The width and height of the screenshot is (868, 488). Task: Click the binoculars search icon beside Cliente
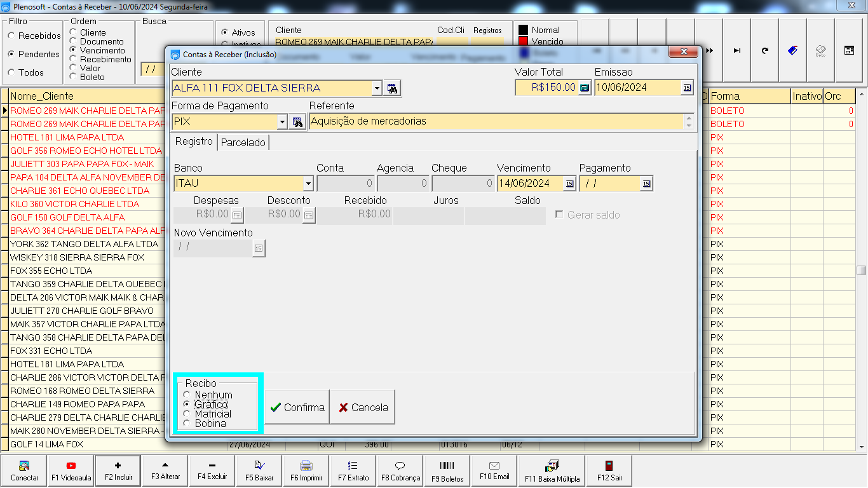coord(393,88)
